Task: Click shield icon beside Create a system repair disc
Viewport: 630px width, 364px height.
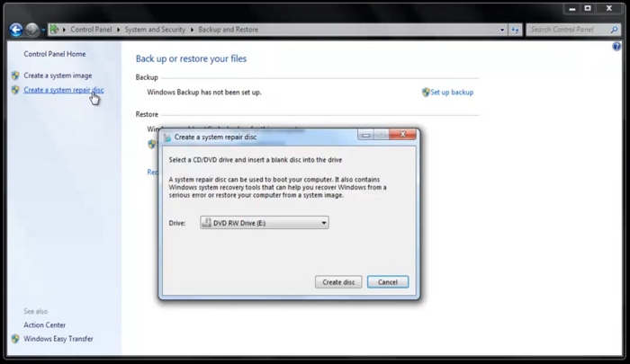Action: 15,90
